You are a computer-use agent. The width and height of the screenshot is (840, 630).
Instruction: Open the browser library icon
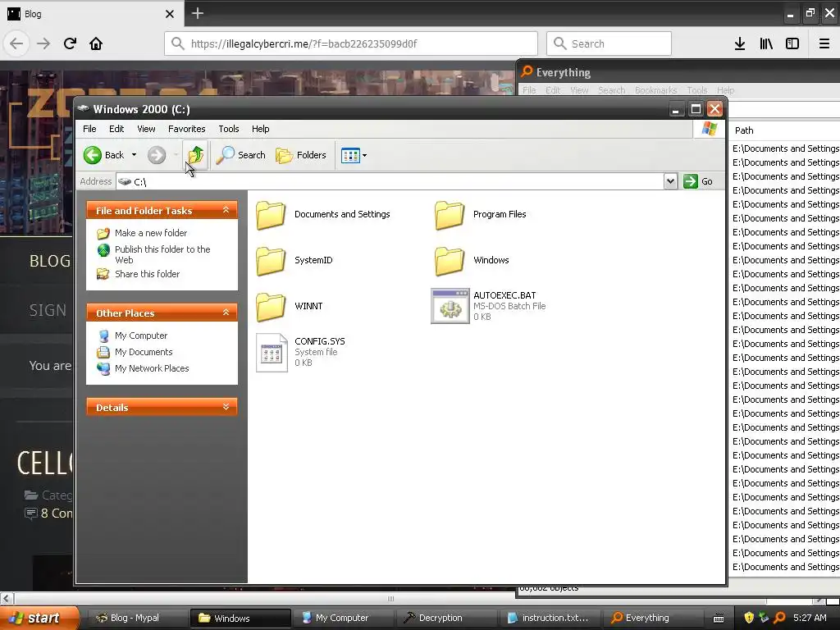[766, 44]
